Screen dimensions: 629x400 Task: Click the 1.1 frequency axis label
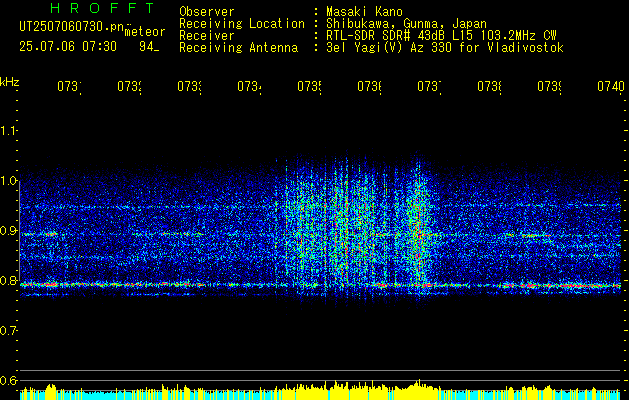9,131
